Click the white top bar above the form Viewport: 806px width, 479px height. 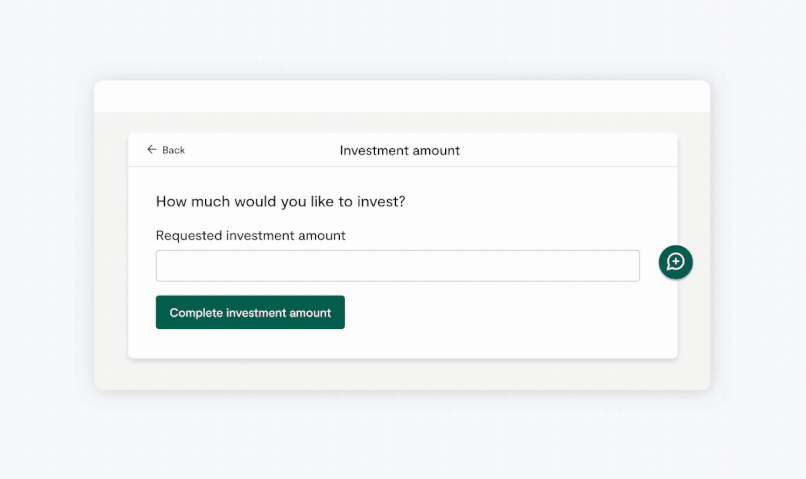(402, 96)
